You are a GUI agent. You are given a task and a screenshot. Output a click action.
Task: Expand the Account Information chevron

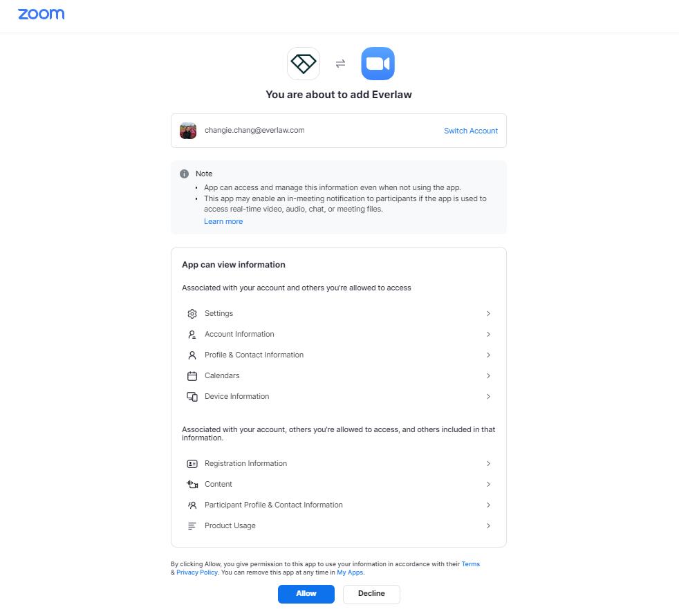pos(488,334)
